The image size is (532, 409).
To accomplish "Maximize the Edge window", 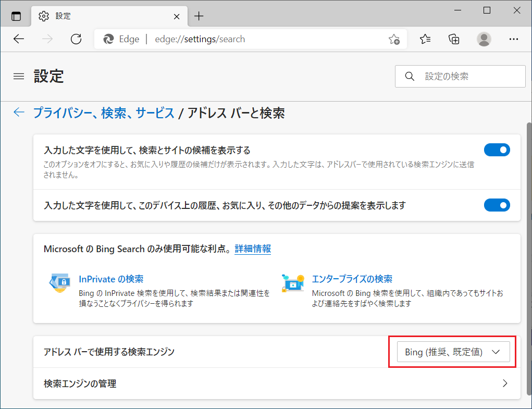I will (487, 10).
